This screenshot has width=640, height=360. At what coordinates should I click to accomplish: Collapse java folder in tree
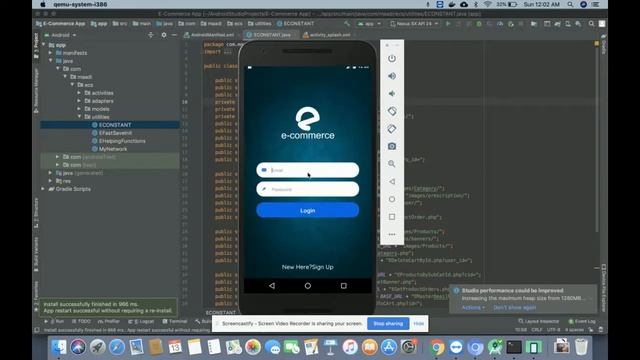pyautogui.click(x=51, y=61)
